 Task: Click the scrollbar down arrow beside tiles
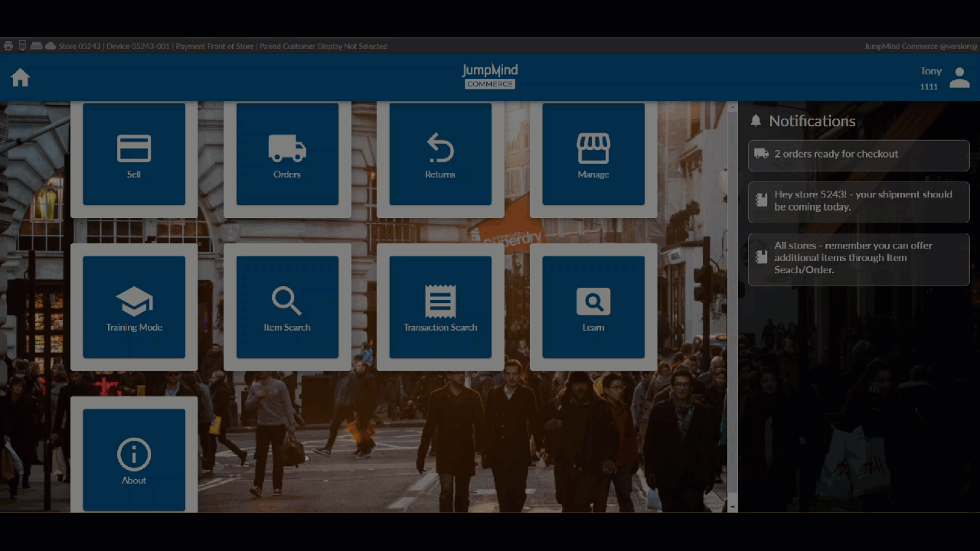(x=733, y=507)
